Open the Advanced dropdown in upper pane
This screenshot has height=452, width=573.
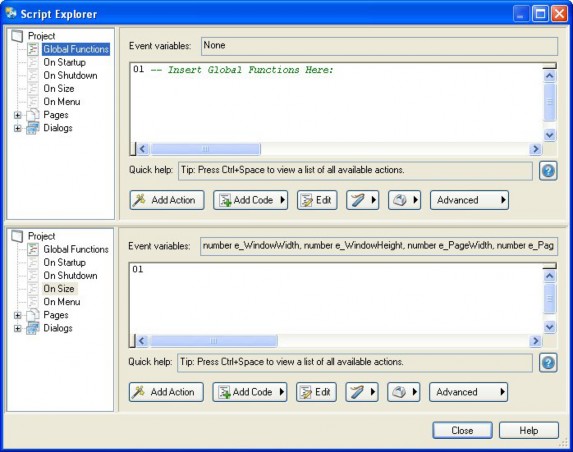click(x=470, y=200)
